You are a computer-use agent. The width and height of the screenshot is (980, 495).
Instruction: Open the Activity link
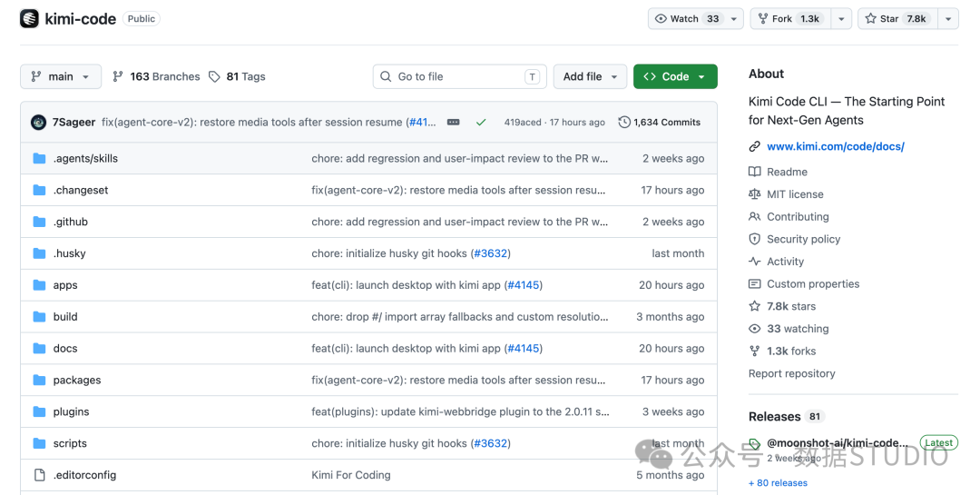[x=785, y=262]
